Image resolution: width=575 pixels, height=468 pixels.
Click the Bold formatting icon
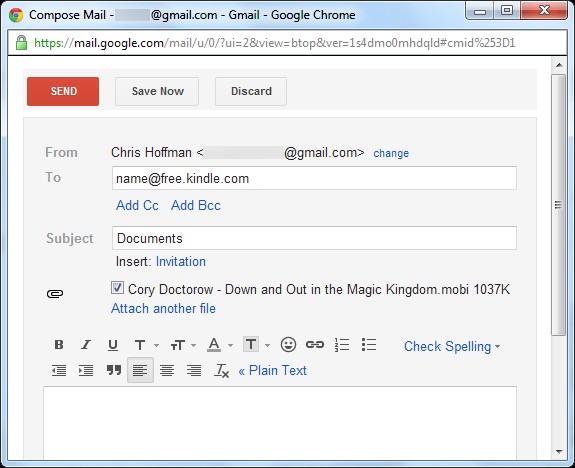[59, 345]
